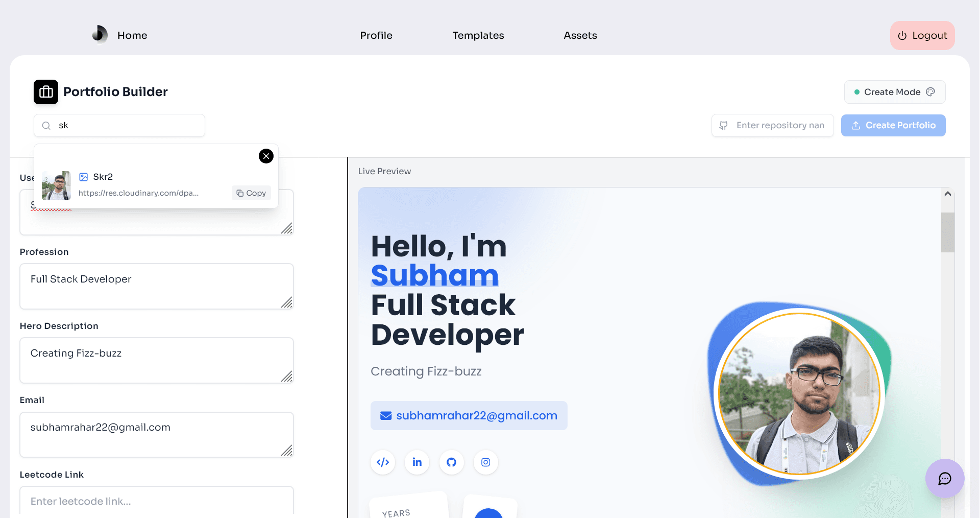
Task: Open the LinkedIn icon in preview
Action: (417, 462)
